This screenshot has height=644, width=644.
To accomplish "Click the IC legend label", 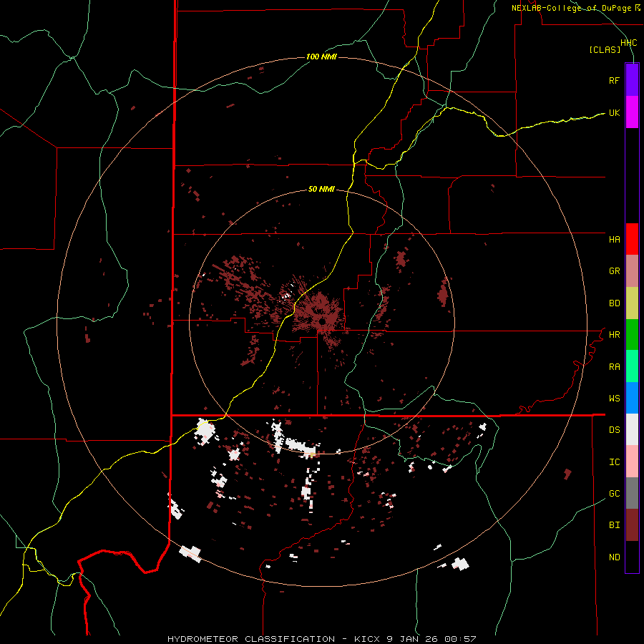I will 614,462.
